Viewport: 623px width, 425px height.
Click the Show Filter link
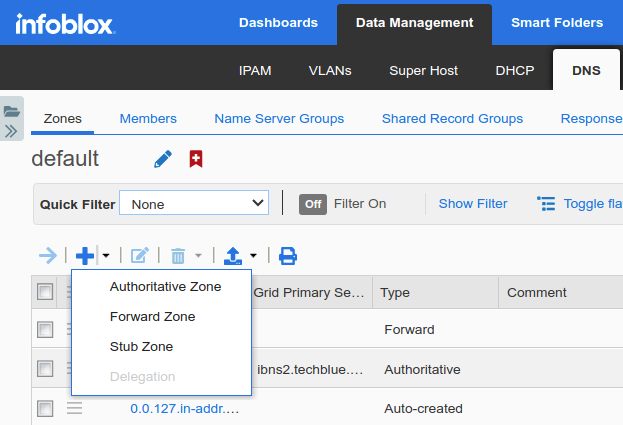pos(472,204)
